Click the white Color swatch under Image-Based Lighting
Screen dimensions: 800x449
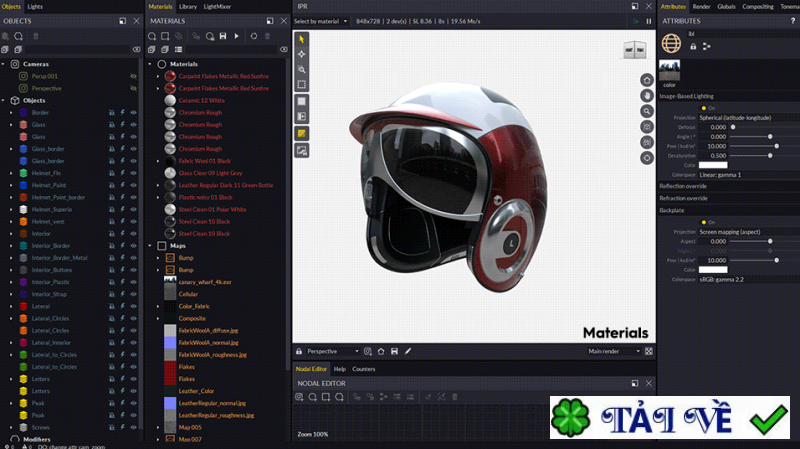tap(713, 164)
